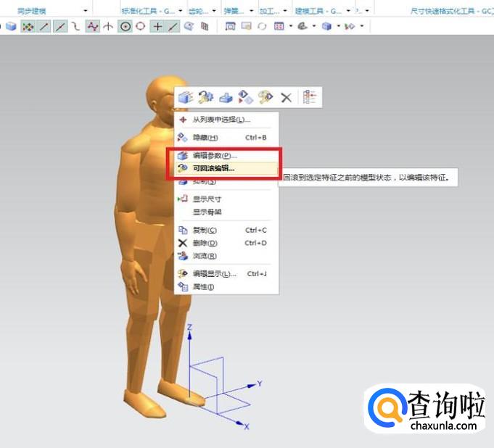Viewport: 494px width, 448px height.
Task: Open the 同步建模 toolbar dropdown arrow
Action: tap(86, 11)
